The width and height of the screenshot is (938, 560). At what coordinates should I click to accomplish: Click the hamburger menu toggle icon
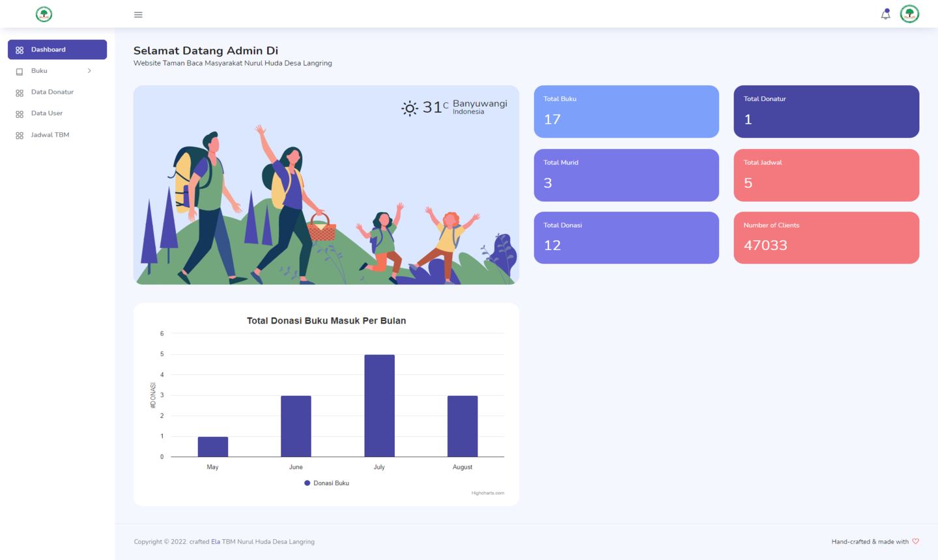click(x=138, y=14)
